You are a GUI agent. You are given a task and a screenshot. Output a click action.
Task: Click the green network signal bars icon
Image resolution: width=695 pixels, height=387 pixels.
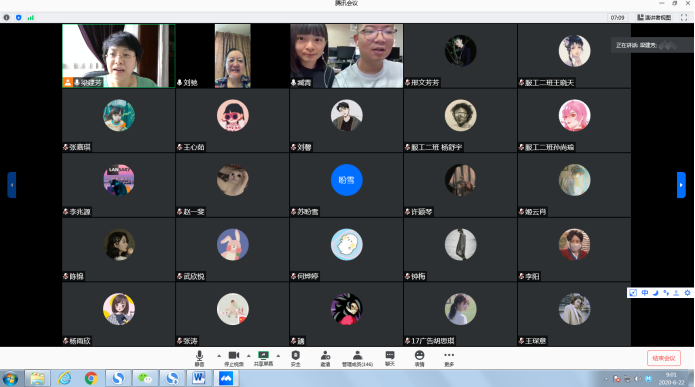[31, 17]
